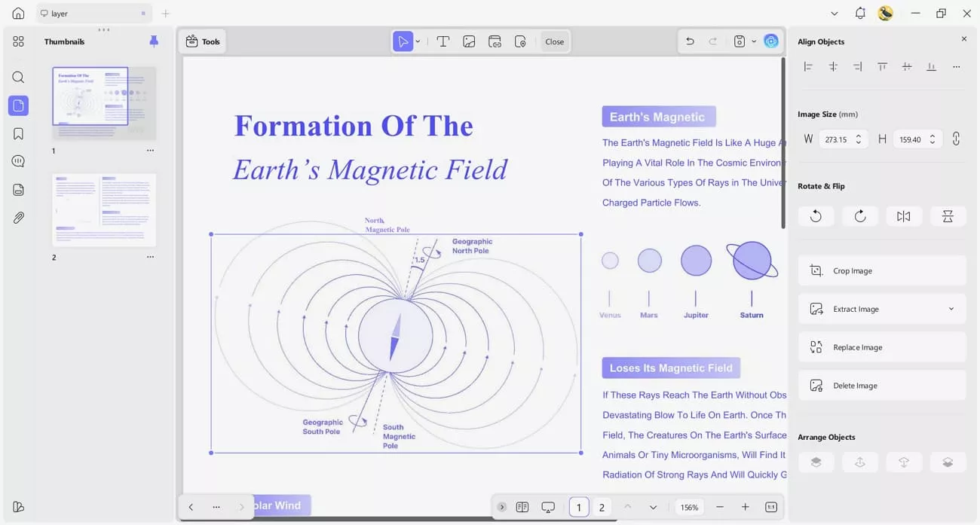
Task: Zoom out with minus button
Action: (x=720, y=507)
